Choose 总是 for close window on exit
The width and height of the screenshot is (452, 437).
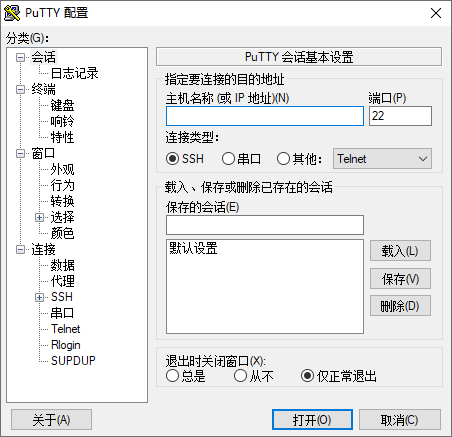(172, 376)
